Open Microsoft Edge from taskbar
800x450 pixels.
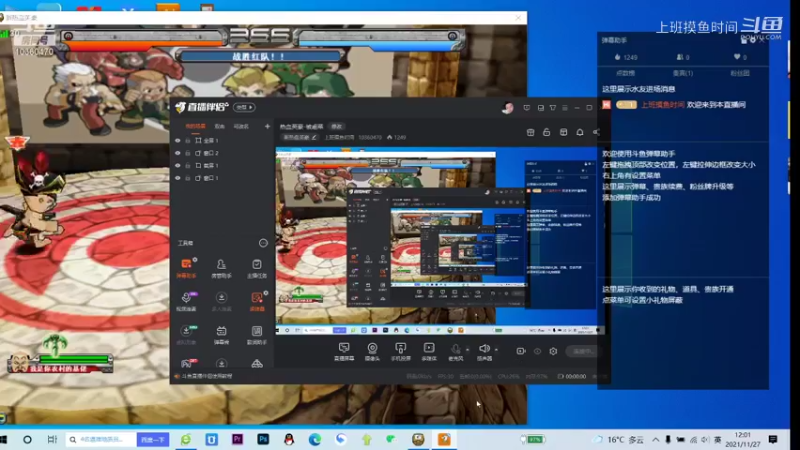tap(315, 439)
